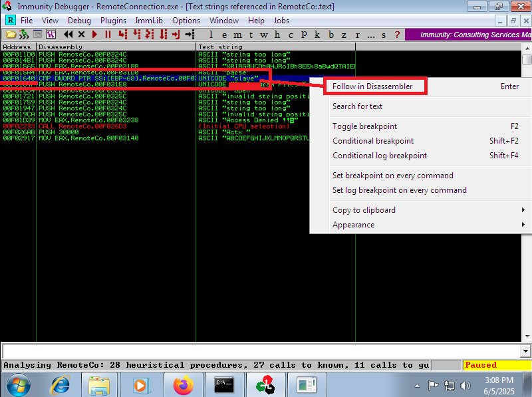This screenshot has width=532, height=397.
Task: Show patches with the 'P' button
Action: pos(304,35)
